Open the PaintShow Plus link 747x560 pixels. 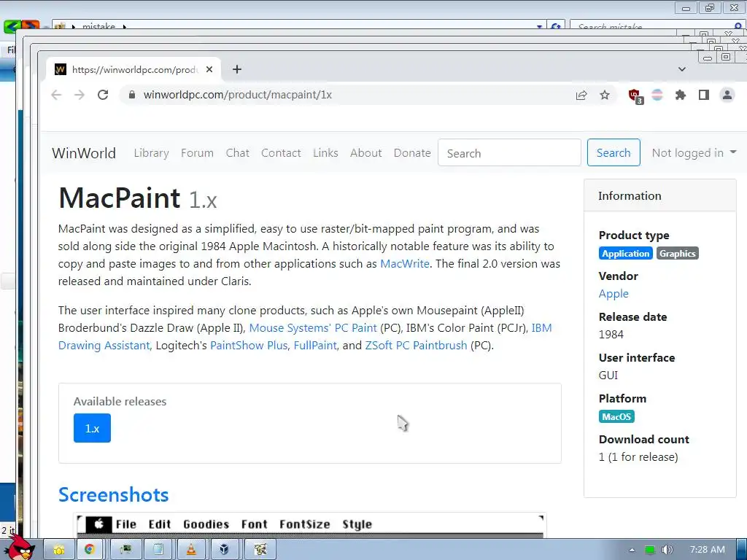tap(249, 345)
